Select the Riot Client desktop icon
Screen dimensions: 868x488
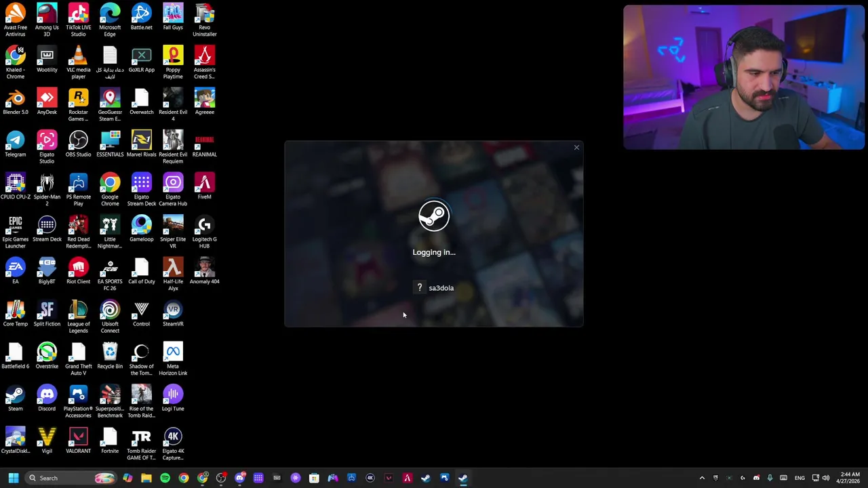tap(78, 271)
